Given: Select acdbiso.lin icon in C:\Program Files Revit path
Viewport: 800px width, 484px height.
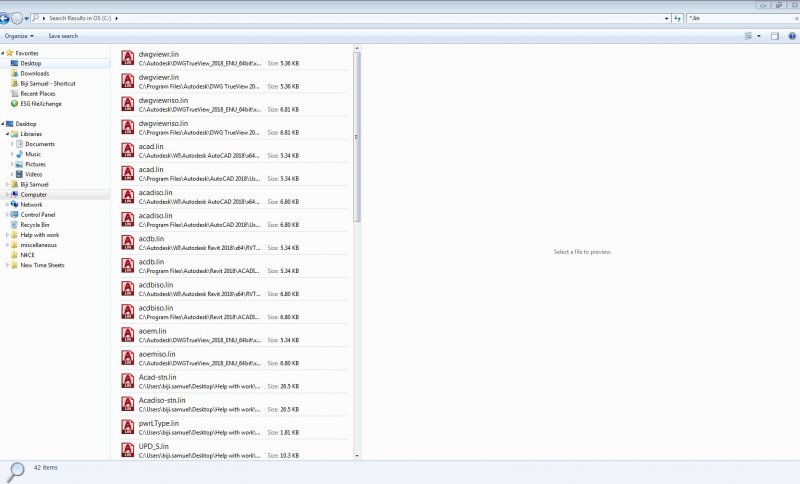Looking at the screenshot, I should click(128, 312).
